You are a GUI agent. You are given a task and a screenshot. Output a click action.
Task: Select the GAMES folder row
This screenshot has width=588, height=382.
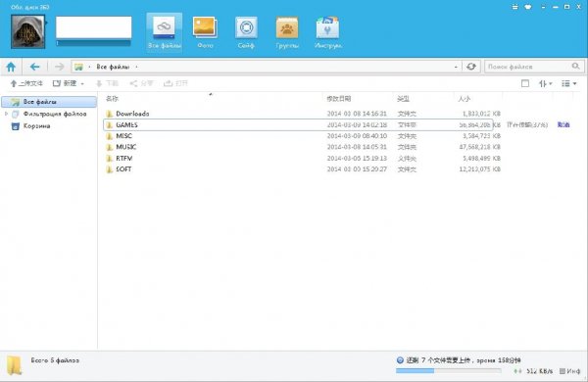pos(298,124)
